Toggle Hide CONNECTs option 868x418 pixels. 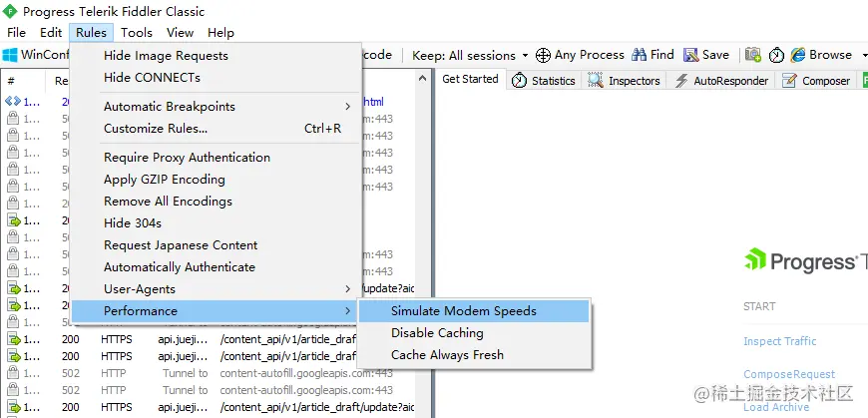152,78
